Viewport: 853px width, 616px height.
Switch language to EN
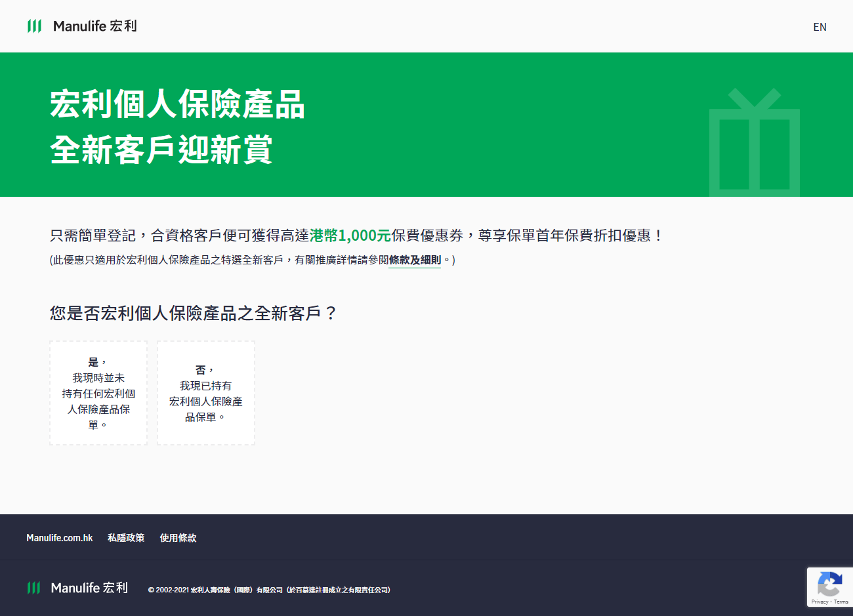pos(820,27)
